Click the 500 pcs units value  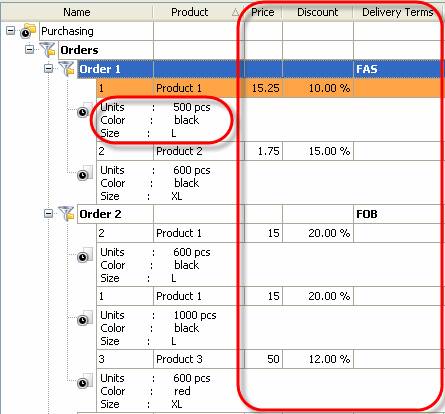click(x=192, y=107)
